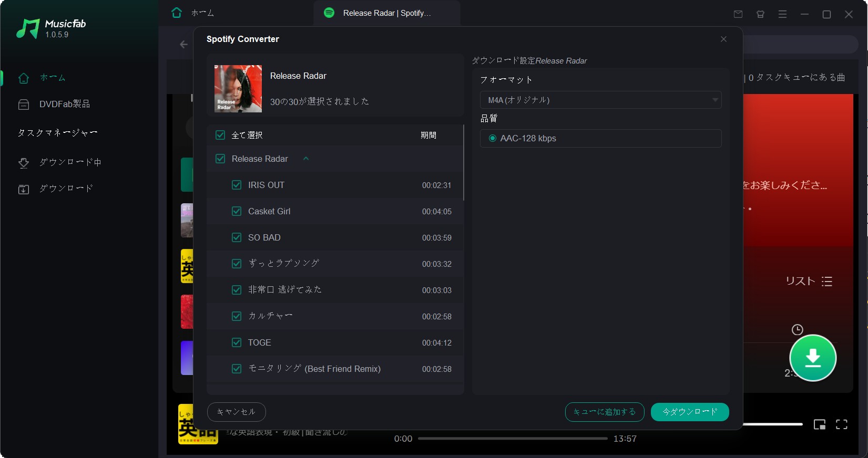Open the M4A (オリジナル) format dropdown
868x458 pixels.
coord(600,100)
